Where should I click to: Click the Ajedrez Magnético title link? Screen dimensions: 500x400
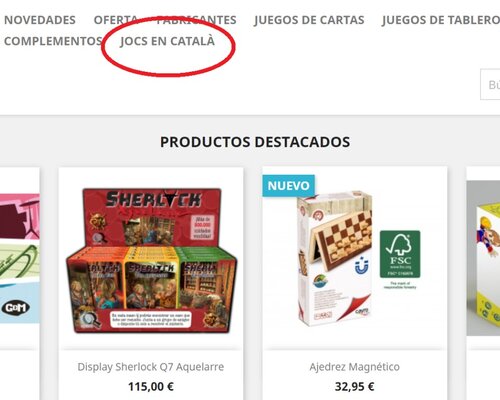(354, 367)
